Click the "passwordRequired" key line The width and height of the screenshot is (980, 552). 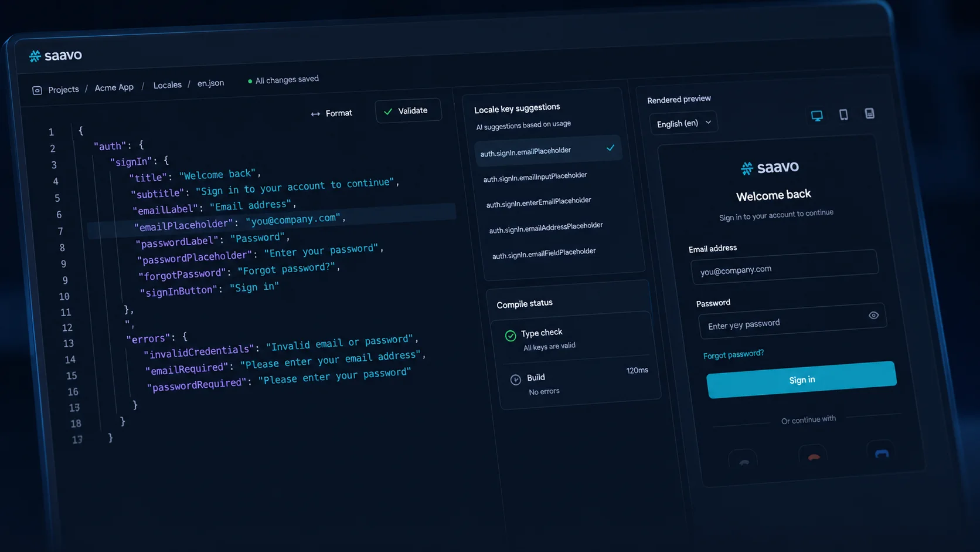tap(278, 380)
